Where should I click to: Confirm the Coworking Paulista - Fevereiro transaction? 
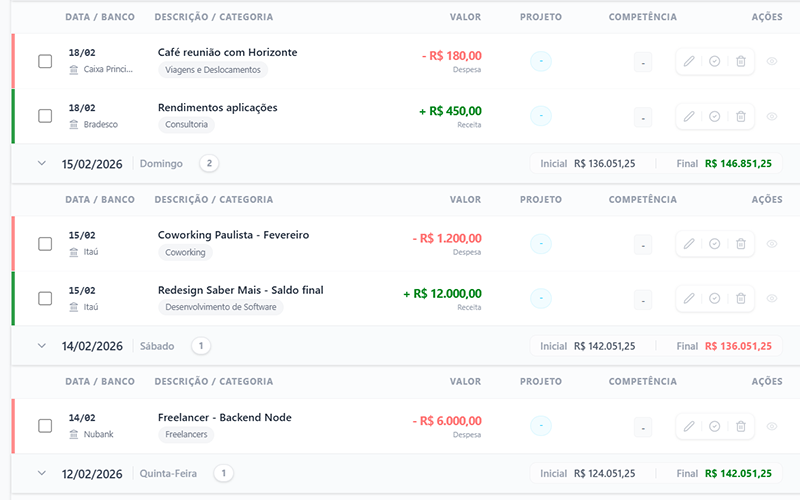pos(715,244)
